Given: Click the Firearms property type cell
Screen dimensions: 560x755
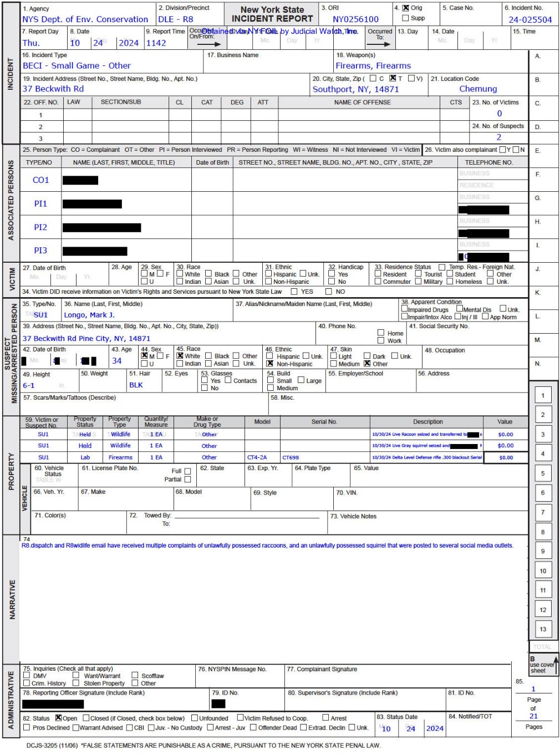Looking at the screenshot, I should pyautogui.click(x=120, y=457).
